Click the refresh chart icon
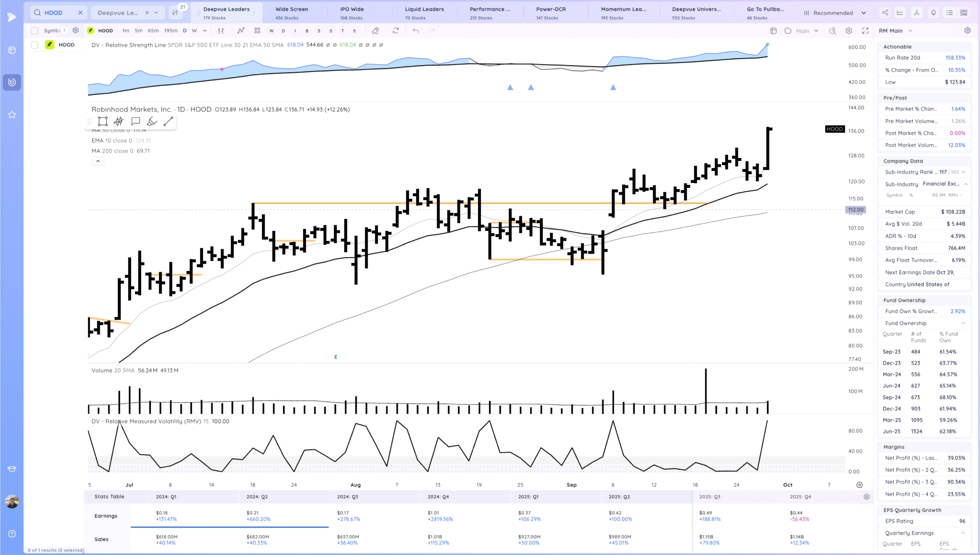 (x=396, y=31)
